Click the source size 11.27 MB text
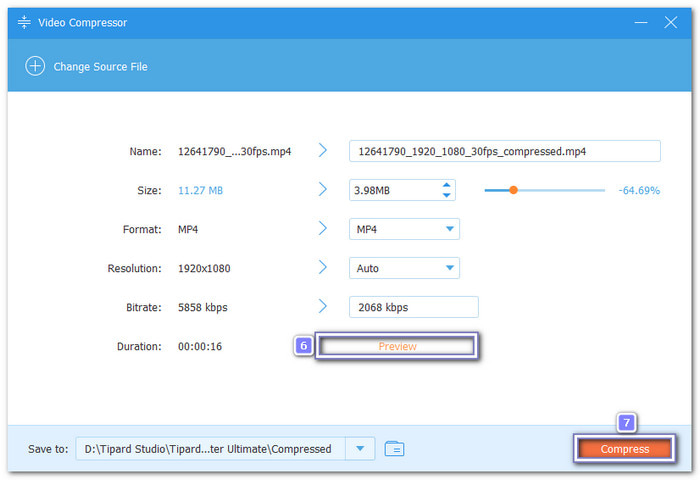 200,190
